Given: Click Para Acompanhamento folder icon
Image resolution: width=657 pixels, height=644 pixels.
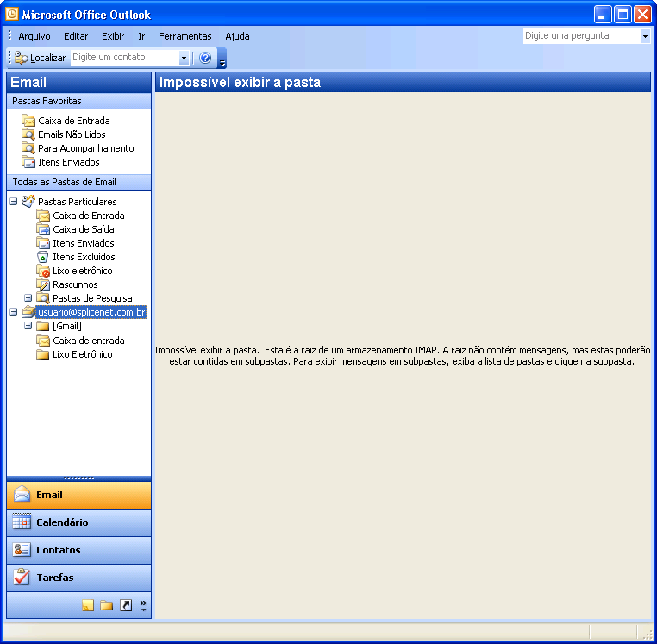Looking at the screenshot, I should click(x=28, y=148).
